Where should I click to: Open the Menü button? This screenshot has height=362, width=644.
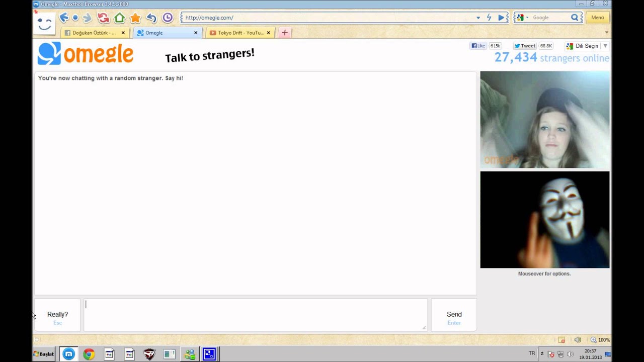598,18
